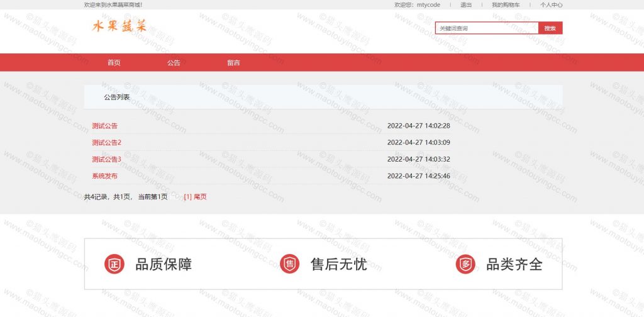644x317 pixels.
Task: Open the 系统发布 announcement
Action: [104, 176]
